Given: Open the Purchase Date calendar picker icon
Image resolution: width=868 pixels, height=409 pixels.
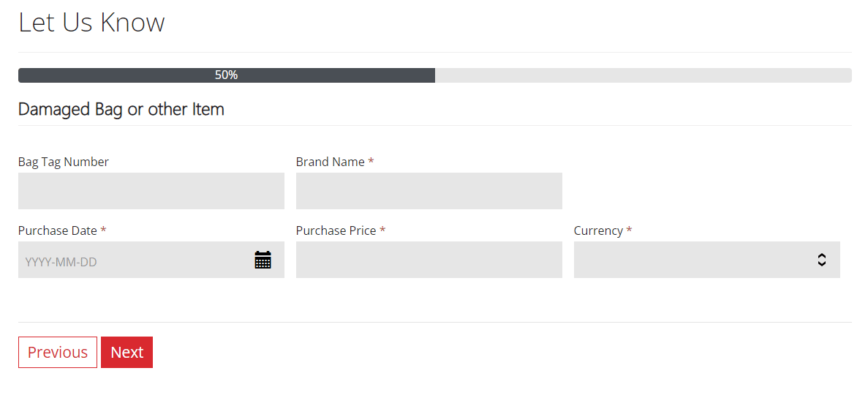Looking at the screenshot, I should point(263,260).
